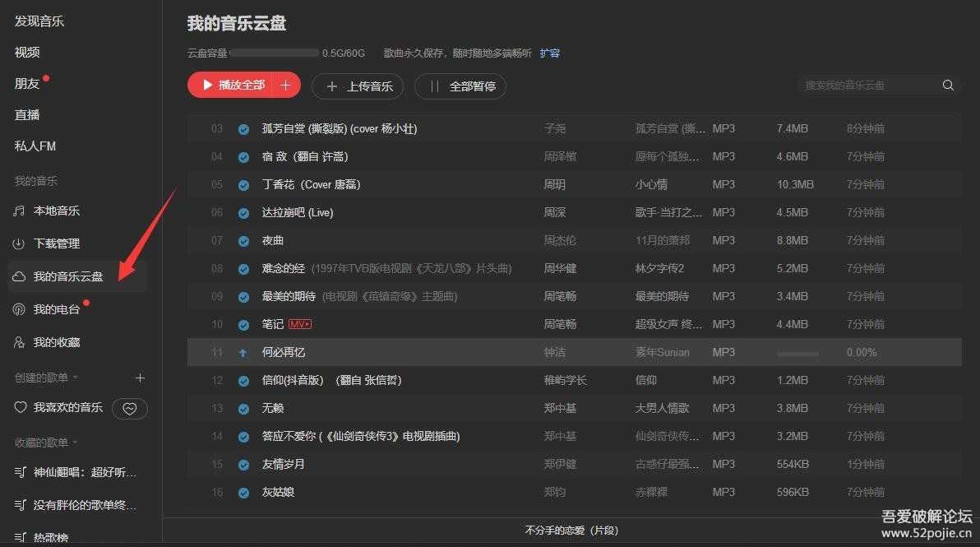Click album 赤裸裸
Image resolution: width=980 pixels, height=547 pixels.
pyautogui.click(x=651, y=493)
